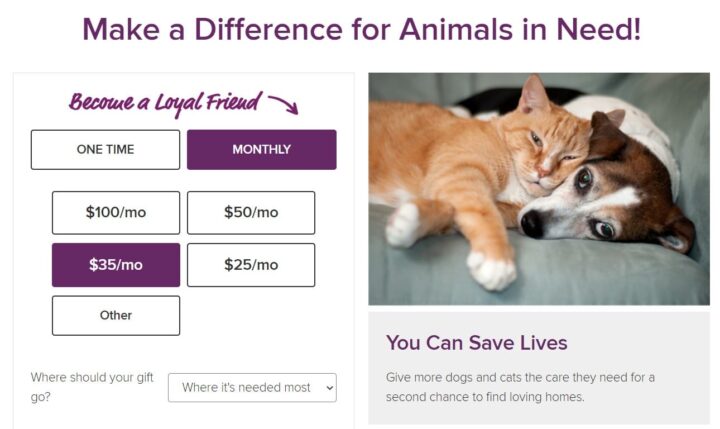Select the $25/mo donation amount

click(251, 265)
